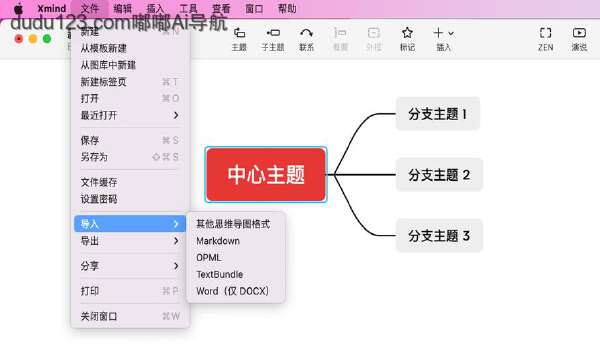
Task: Open the 编辑 menu in the menu bar
Action: tap(122, 8)
